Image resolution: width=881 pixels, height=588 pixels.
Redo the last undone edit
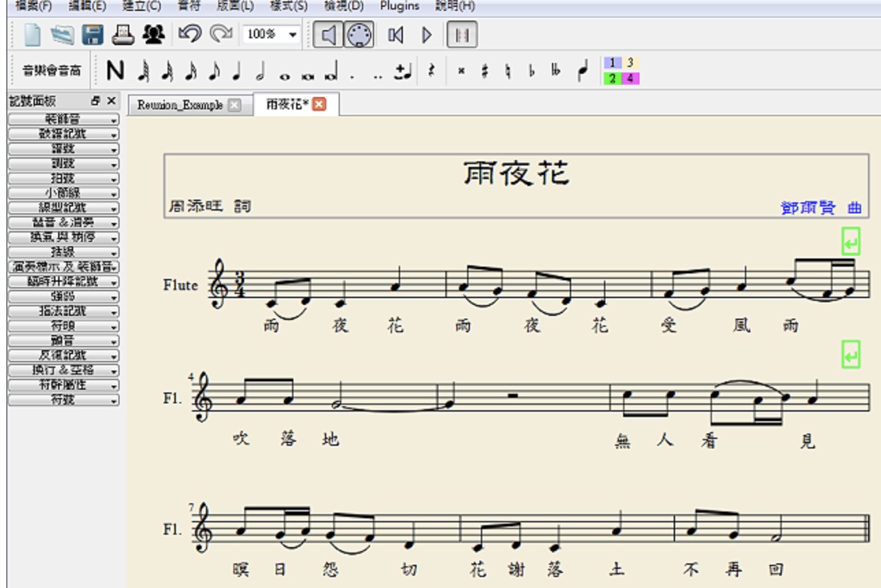pos(220,34)
